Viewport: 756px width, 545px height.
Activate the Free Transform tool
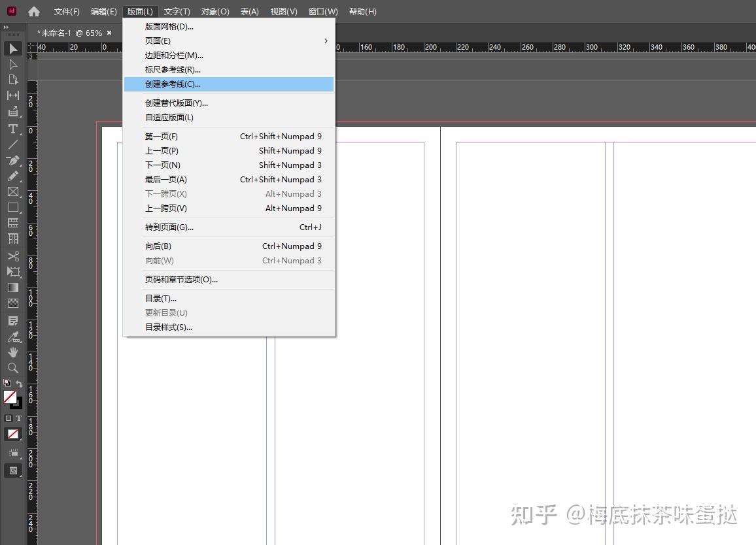tap(12, 272)
